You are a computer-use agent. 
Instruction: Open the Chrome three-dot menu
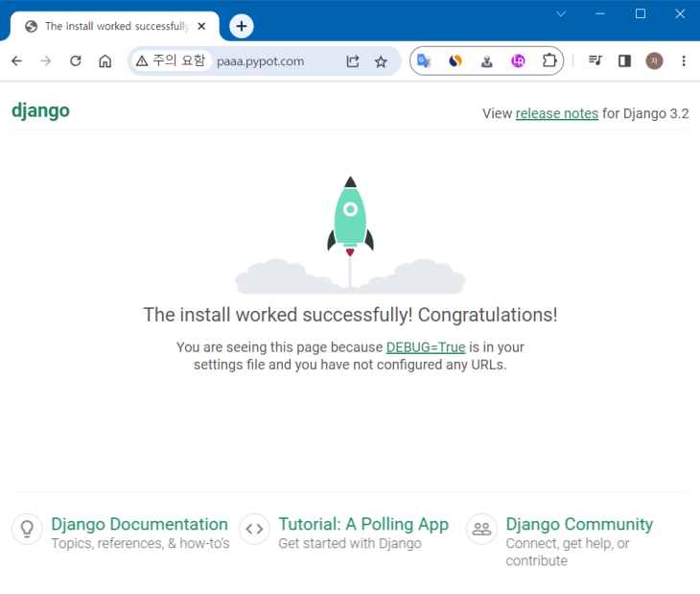[x=684, y=61]
